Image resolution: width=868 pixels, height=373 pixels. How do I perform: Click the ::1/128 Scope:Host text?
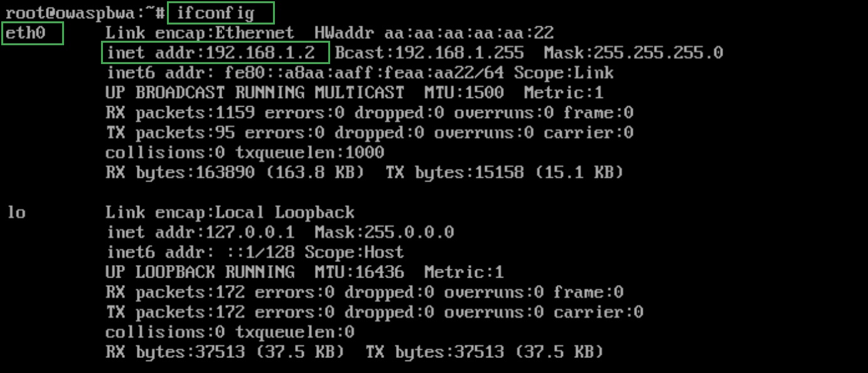click(x=354, y=252)
